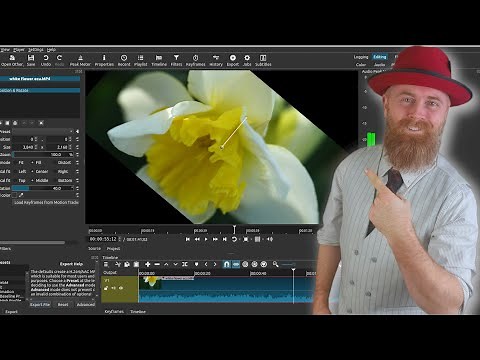Lock the V1 track
This screenshot has width=480, height=360.
pos(106,288)
